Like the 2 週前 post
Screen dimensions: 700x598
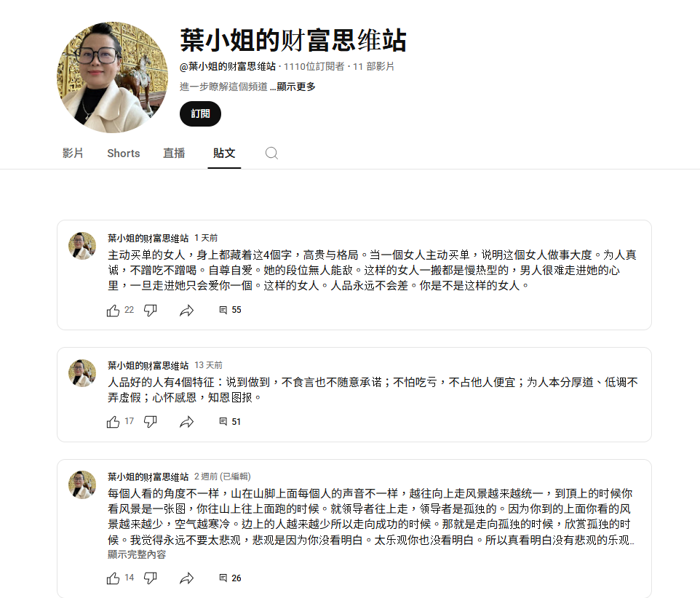pos(113,578)
